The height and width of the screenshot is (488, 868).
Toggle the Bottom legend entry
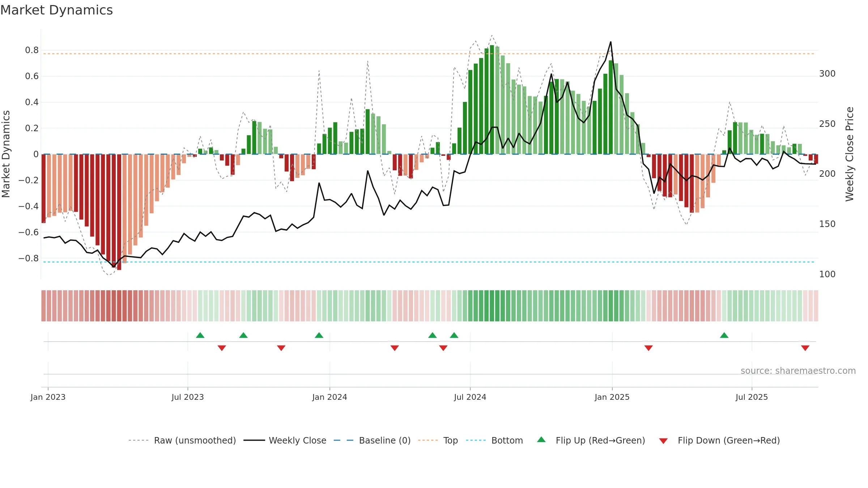click(494, 440)
